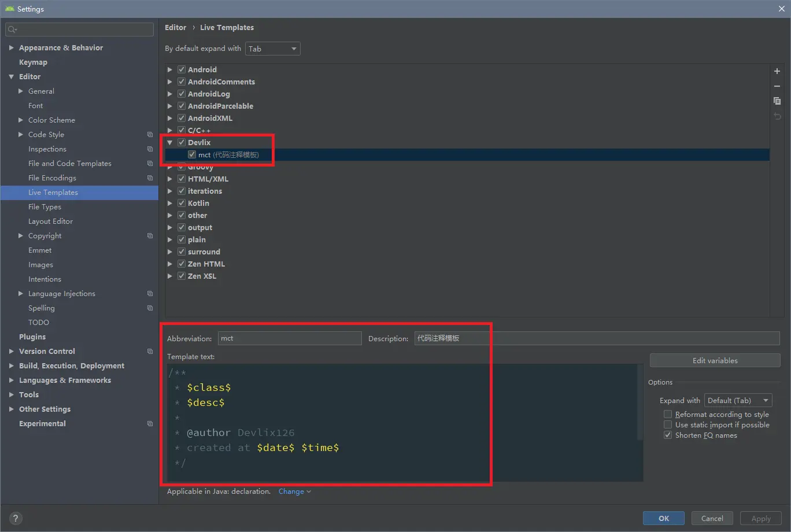This screenshot has width=791, height=532.
Task: Expand the Appearance & Behavior section
Action: point(11,48)
